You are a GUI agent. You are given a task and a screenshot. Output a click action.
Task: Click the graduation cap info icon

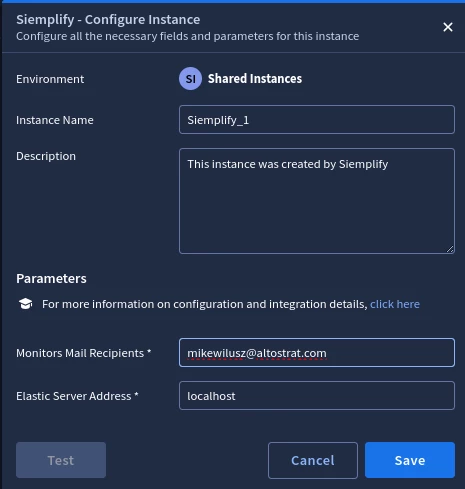26,304
